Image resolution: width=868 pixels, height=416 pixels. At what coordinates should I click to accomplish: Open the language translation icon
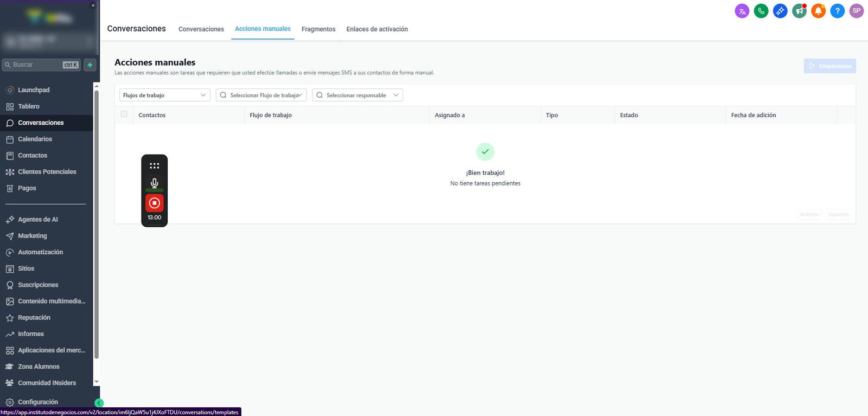point(742,11)
